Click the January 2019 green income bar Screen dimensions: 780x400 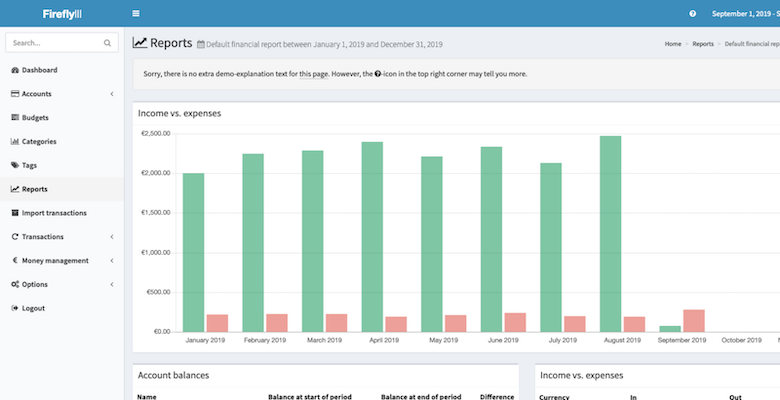[194, 252]
